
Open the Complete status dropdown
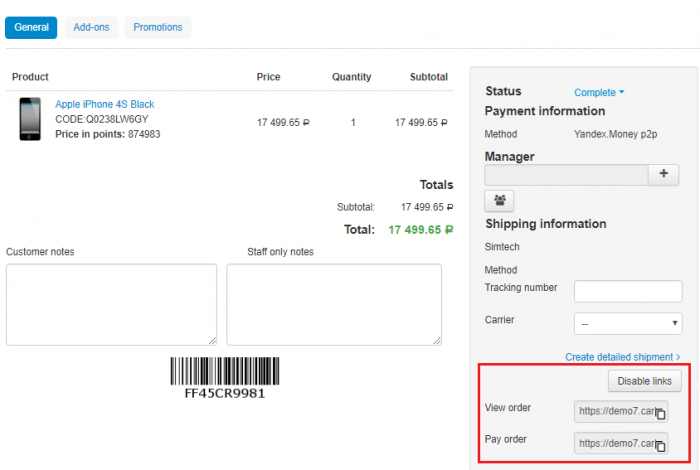coord(599,92)
